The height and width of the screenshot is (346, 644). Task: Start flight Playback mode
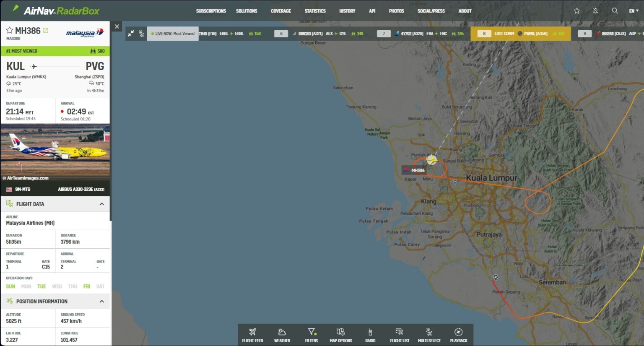[459, 335]
